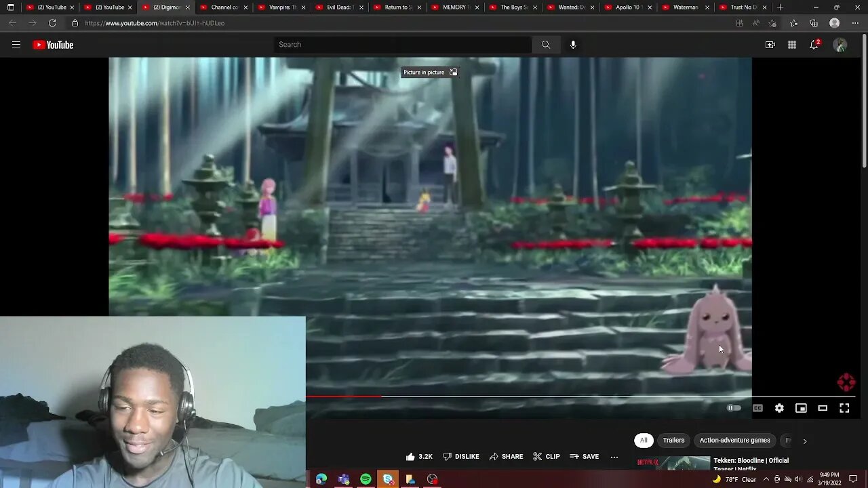Switch the player to miniplayer
This screenshot has width=868, height=488.
click(x=801, y=408)
